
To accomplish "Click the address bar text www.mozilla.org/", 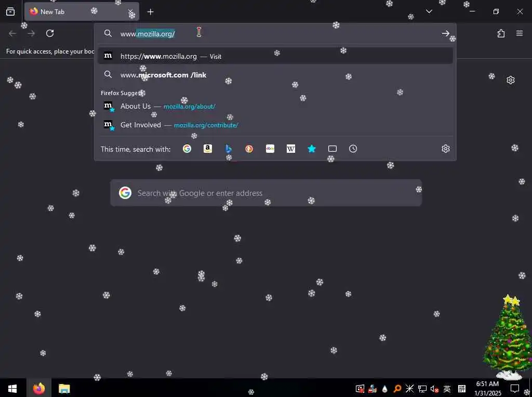I will pos(148,34).
